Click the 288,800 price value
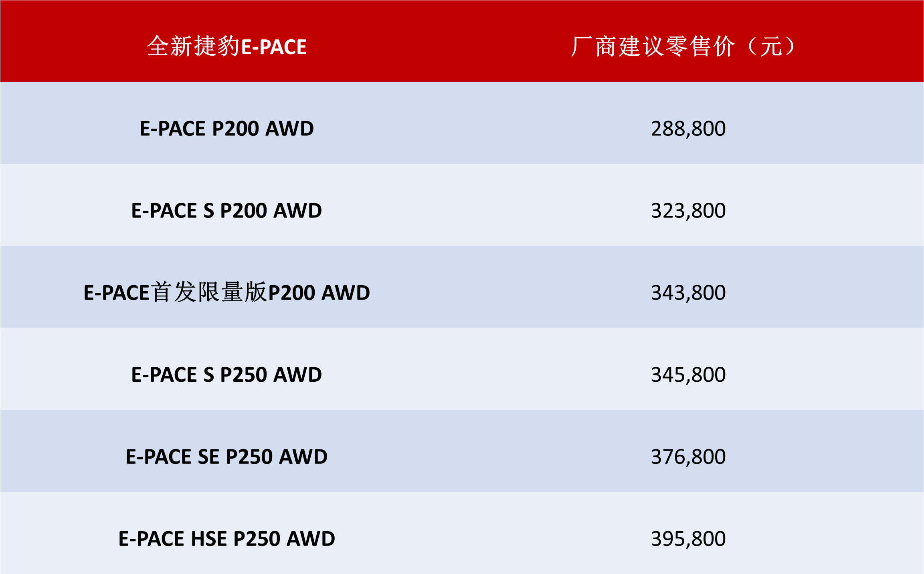Image resolution: width=924 pixels, height=574 pixels. 688,129
